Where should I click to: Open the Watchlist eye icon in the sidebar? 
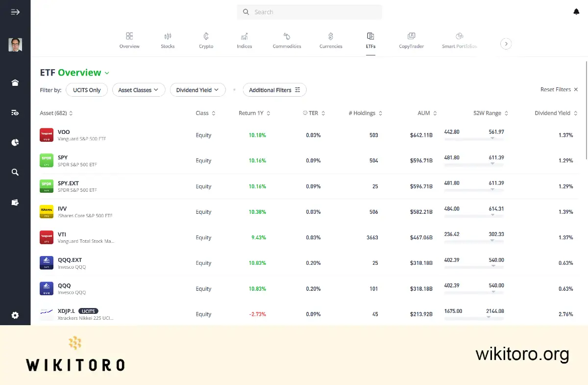point(15,113)
